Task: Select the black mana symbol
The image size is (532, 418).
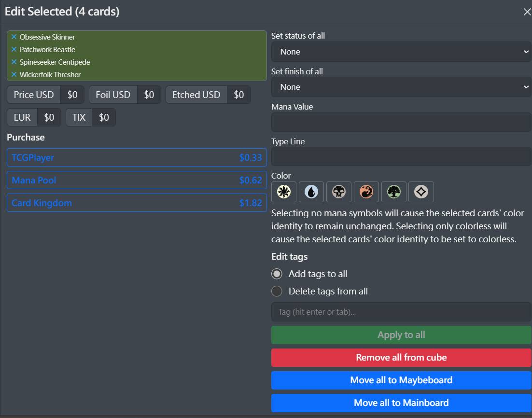Action: (x=339, y=192)
